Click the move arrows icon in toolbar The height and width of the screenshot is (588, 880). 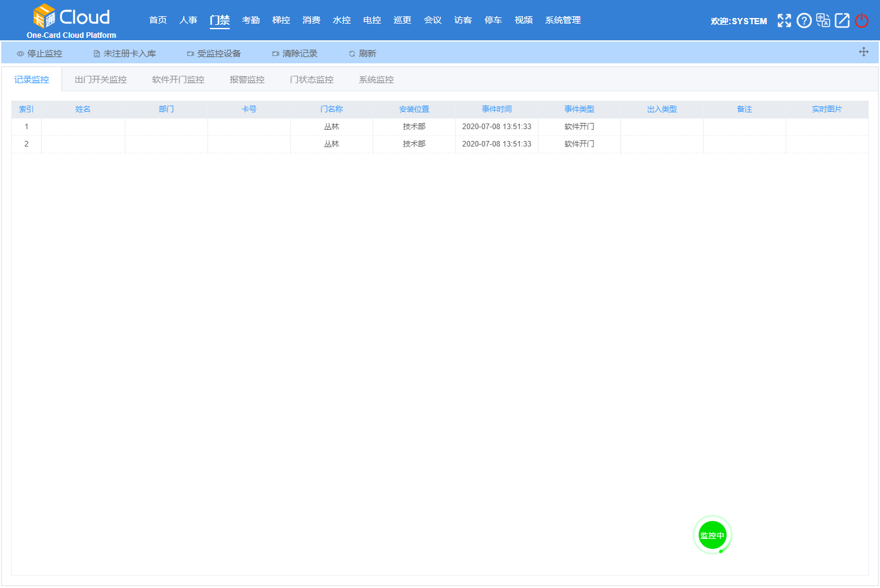(x=863, y=52)
